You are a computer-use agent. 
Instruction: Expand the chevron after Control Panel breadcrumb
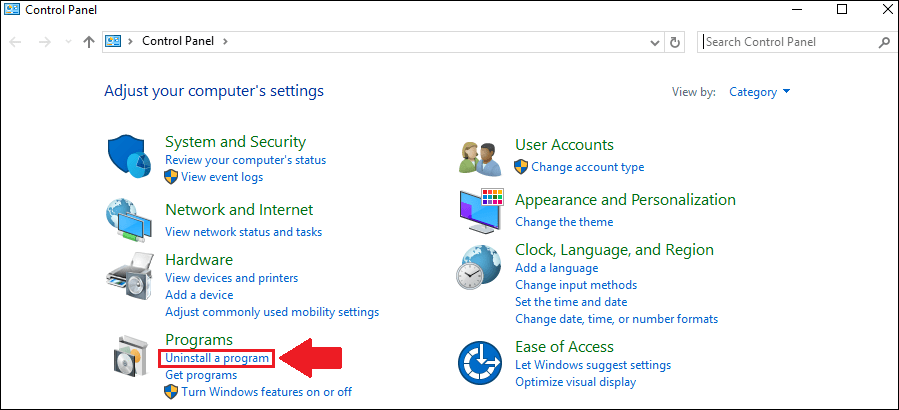coord(225,41)
